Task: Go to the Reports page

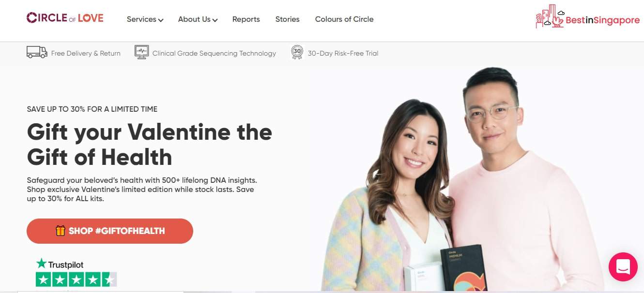Action: pyautogui.click(x=246, y=19)
